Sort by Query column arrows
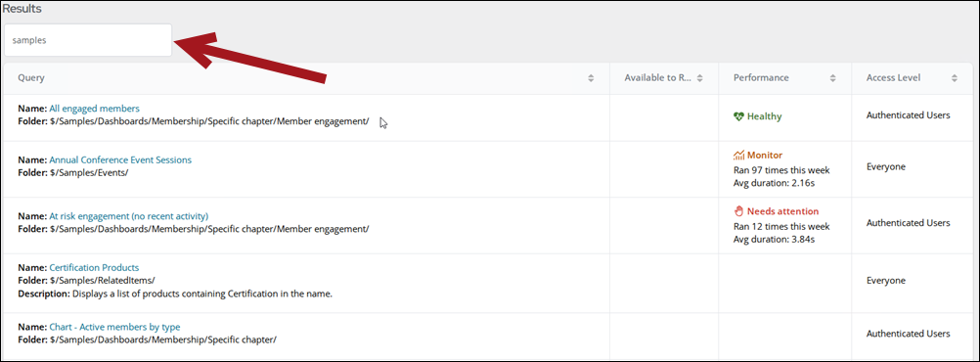The height and width of the screenshot is (362, 980). point(591,78)
